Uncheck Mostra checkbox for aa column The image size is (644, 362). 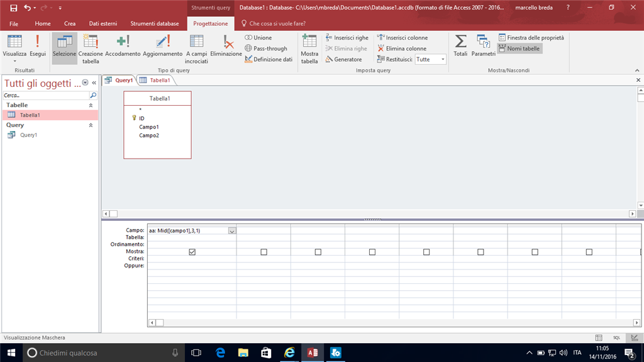[192, 252]
